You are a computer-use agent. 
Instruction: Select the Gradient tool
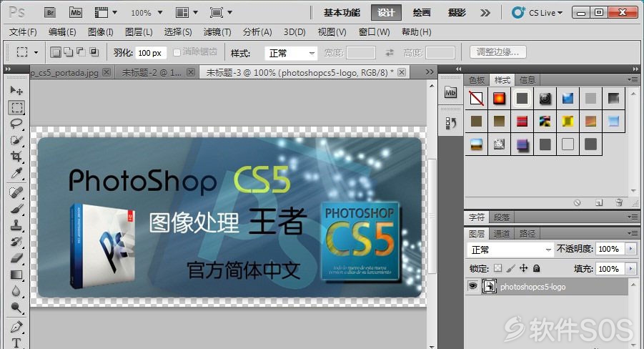point(16,275)
